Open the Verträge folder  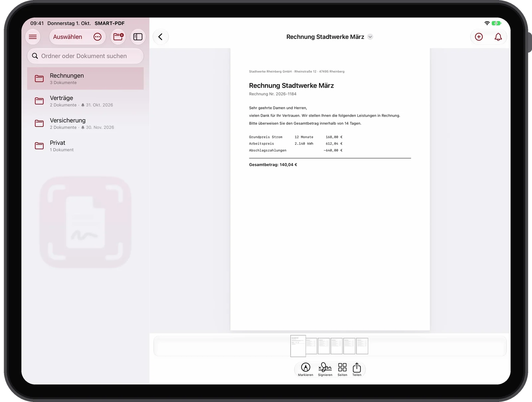85,101
